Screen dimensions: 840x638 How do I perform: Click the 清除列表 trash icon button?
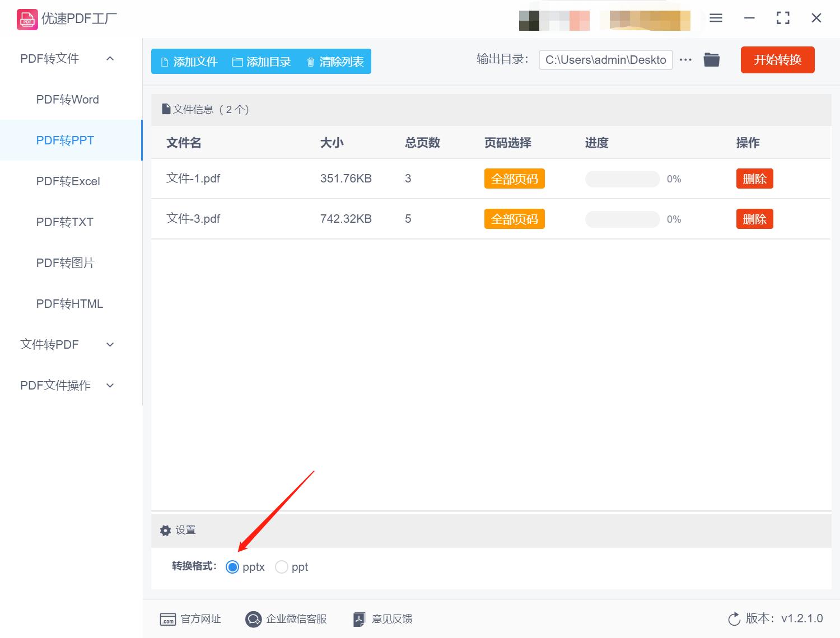click(311, 62)
